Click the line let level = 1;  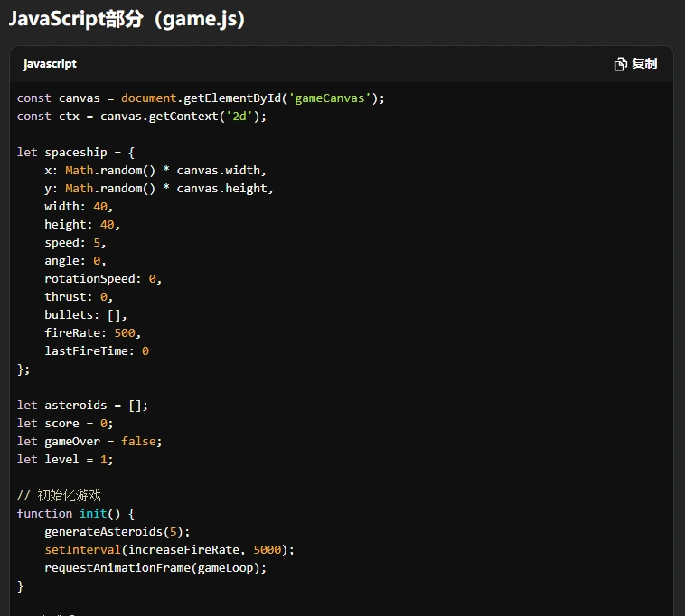point(65,459)
